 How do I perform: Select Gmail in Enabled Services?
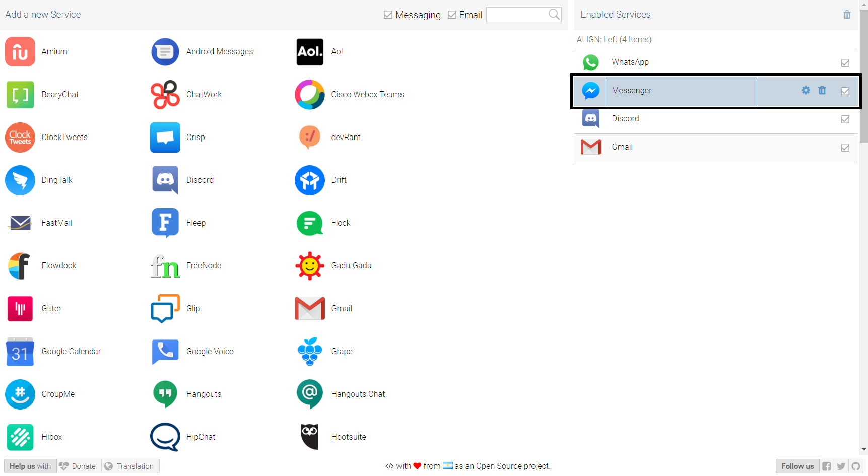point(716,147)
